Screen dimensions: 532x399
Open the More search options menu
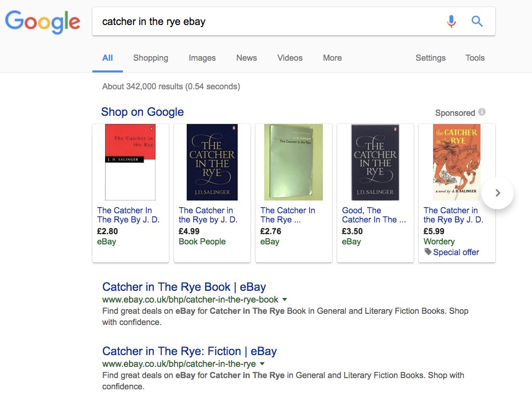332,58
